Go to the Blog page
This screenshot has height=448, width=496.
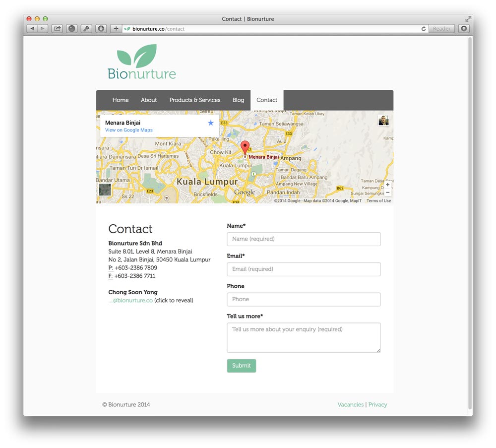[x=238, y=100]
